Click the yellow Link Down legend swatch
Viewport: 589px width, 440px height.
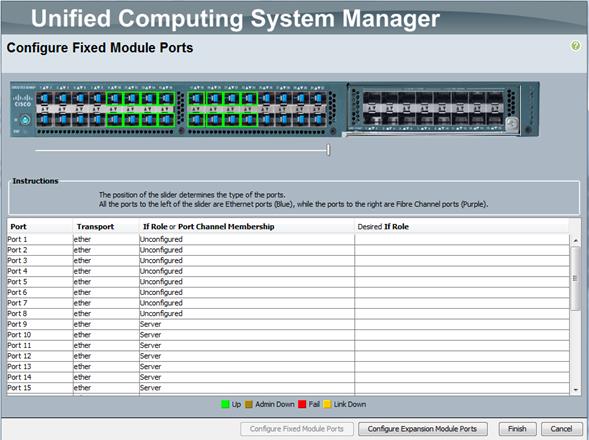pos(327,404)
